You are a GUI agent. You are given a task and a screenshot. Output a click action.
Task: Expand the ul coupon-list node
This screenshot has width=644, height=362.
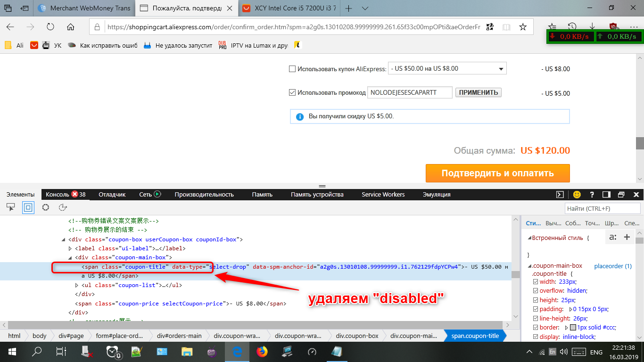point(77,285)
